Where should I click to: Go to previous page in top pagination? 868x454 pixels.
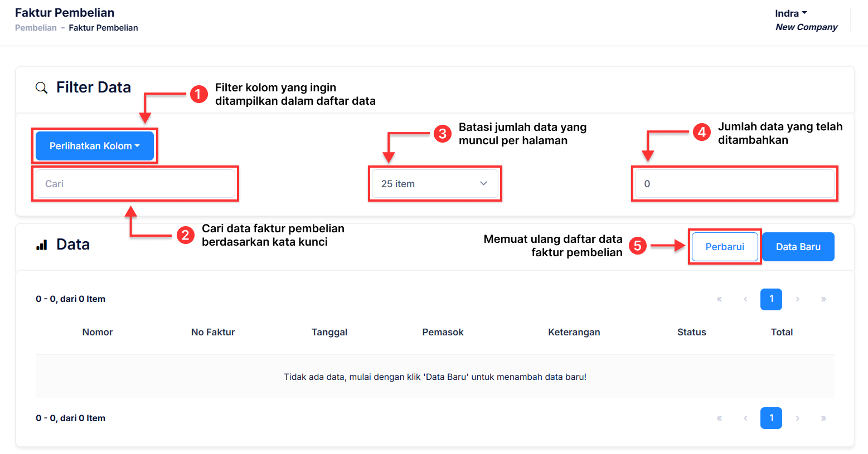click(745, 299)
